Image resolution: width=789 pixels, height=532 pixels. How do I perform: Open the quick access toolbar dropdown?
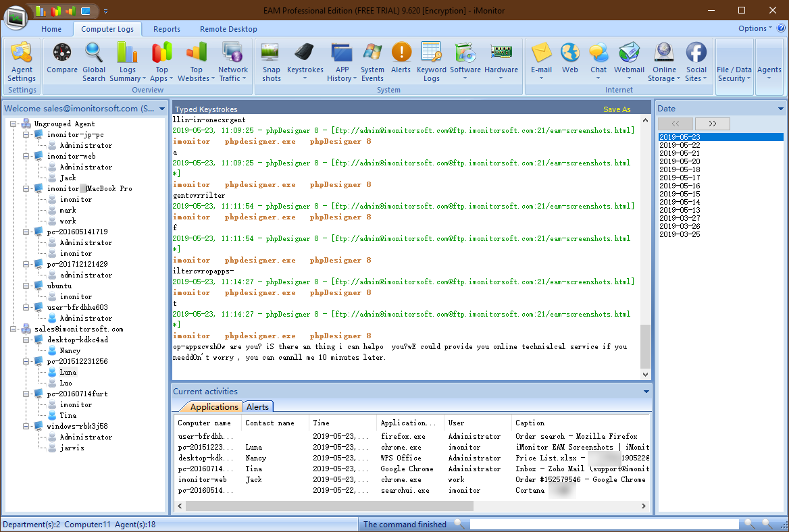[105, 11]
